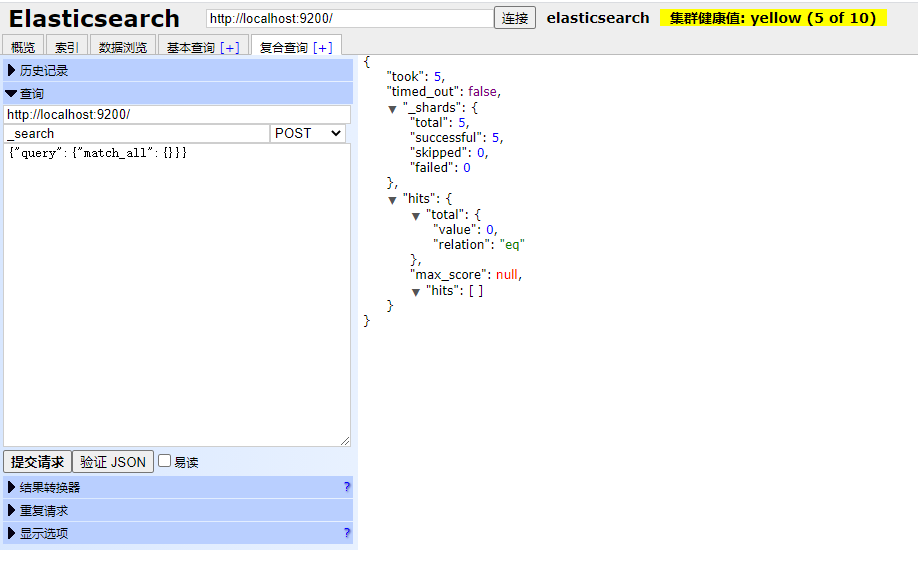Click the 验证 JSON button
This screenshot has width=918, height=566.
tap(113, 462)
